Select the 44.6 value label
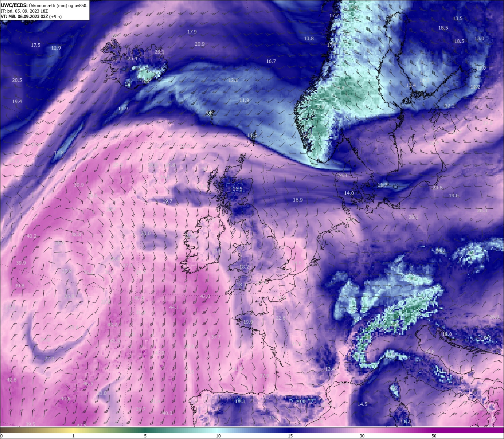 [x=65, y=399]
